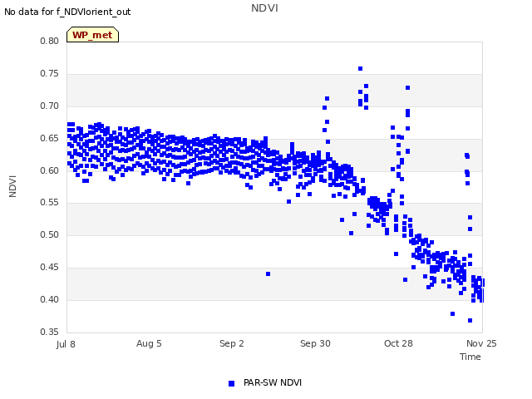Click the 0.55 y-axis tick label
532x399 pixels.
[x=50, y=203]
